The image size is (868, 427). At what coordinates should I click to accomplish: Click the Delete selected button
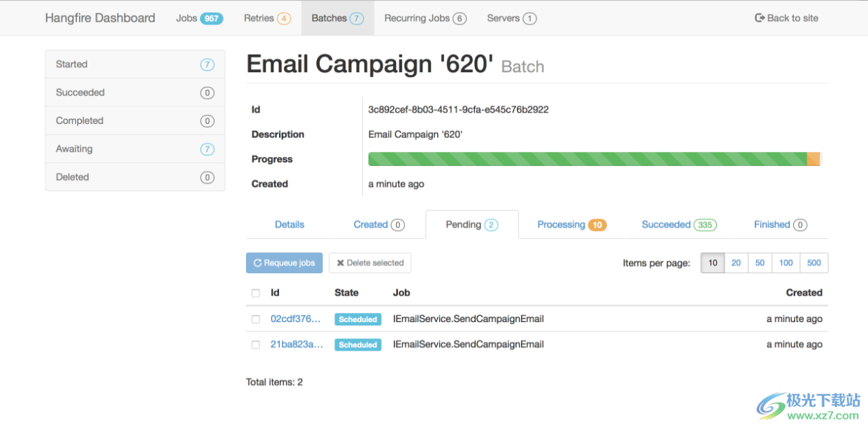[x=370, y=263]
